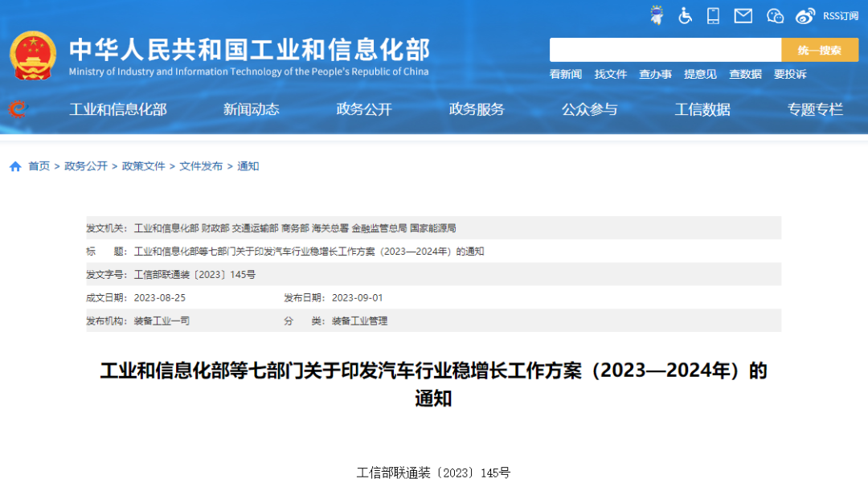Select the 标题 row document title text
The height and width of the screenshot is (491, 868).
point(309,252)
